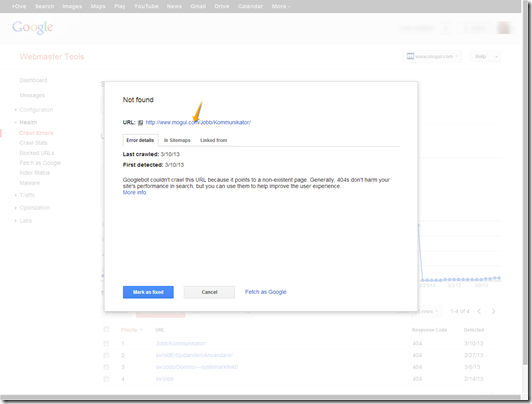Open Calendar in the Google top bar
This screenshot has height=404, width=532.
[x=250, y=6]
